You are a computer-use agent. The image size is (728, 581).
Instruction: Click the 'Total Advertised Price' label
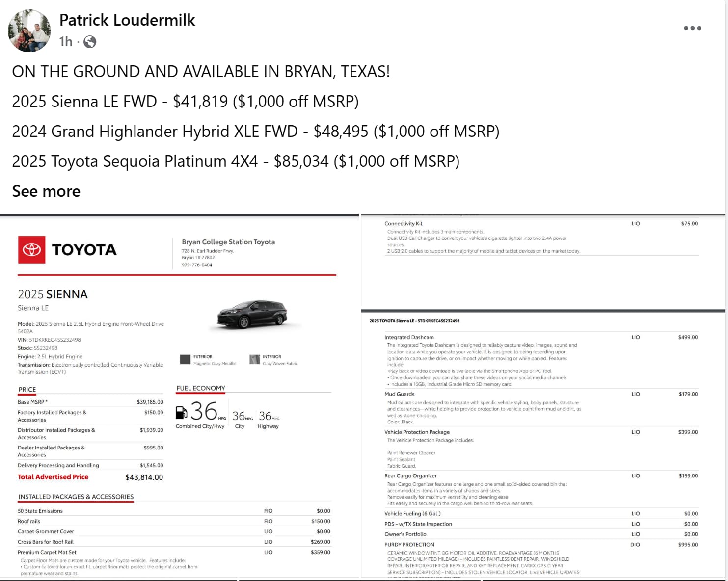click(53, 477)
